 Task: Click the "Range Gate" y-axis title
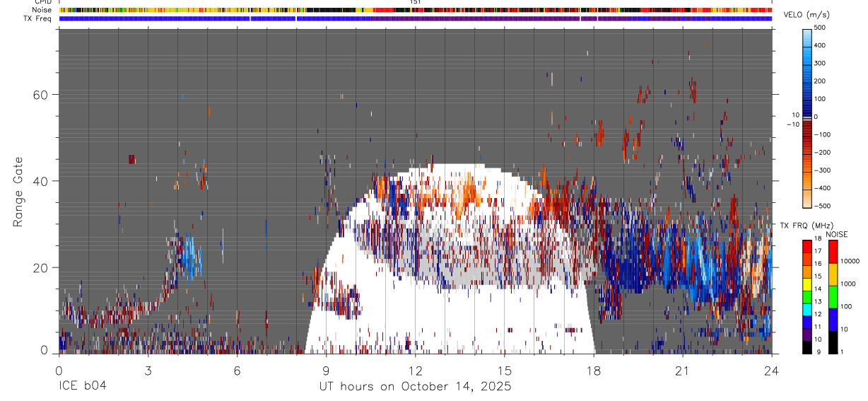click(x=18, y=192)
